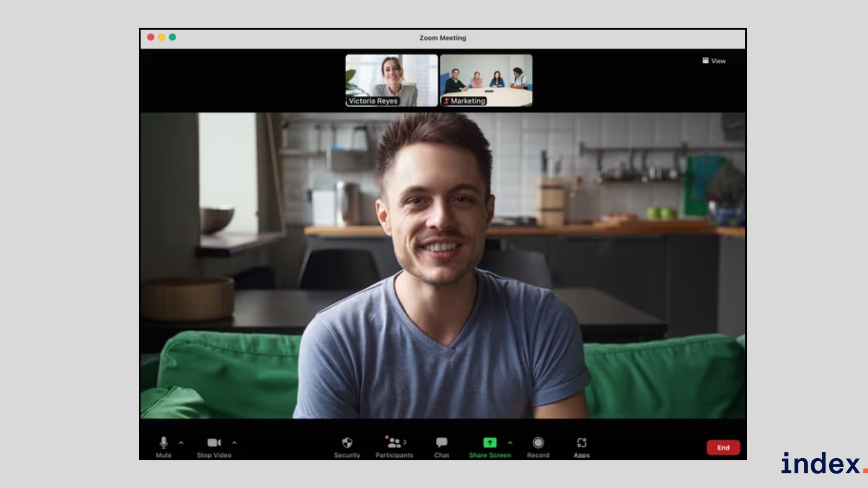Show the Participants panel
Image resolution: width=868 pixels, height=488 pixels.
(x=394, y=444)
